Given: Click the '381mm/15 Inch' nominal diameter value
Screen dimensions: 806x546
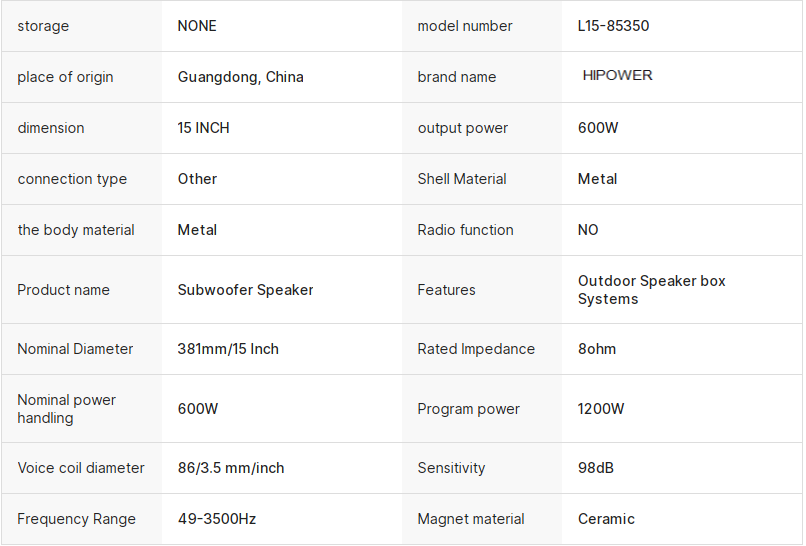Looking at the screenshot, I should pos(228,349).
